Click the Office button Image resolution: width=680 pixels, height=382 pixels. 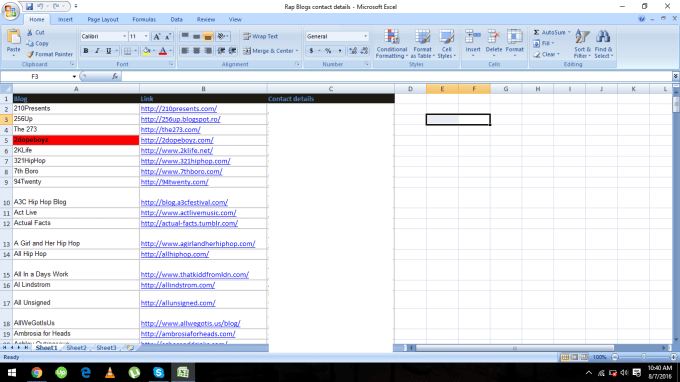[10, 10]
